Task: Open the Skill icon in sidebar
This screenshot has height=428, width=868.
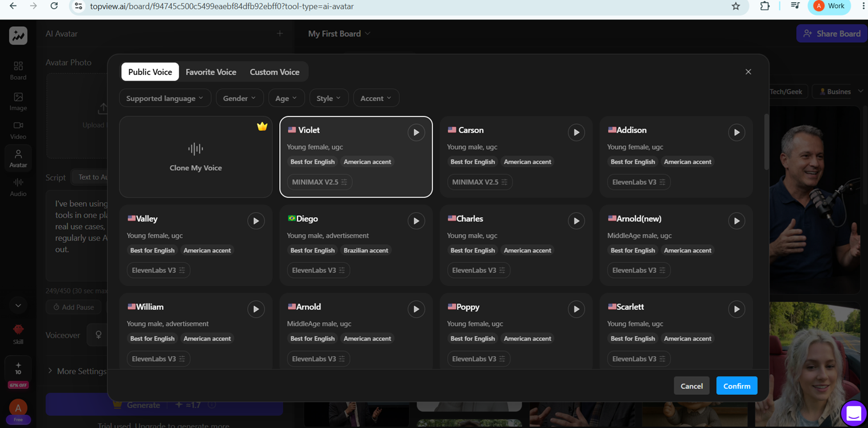Action: (x=18, y=334)
